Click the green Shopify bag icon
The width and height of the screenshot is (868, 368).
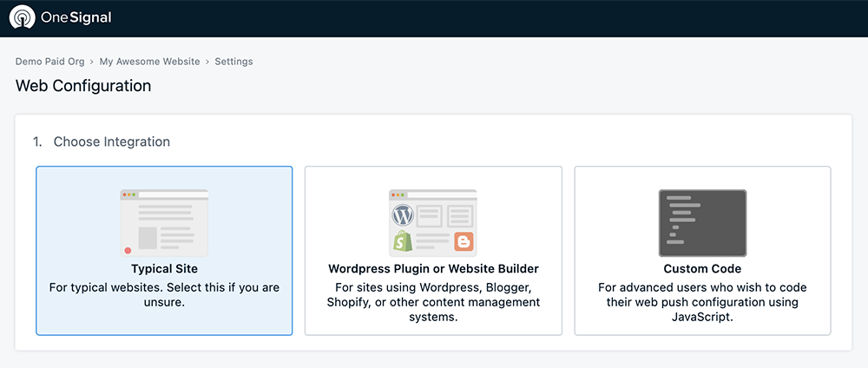click(x=402, y=241)
